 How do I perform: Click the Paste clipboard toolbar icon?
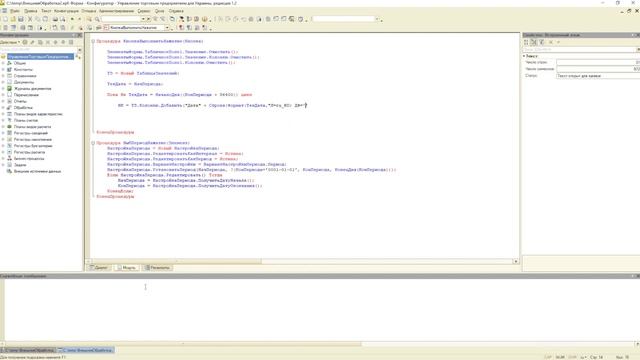pos(45,19)
